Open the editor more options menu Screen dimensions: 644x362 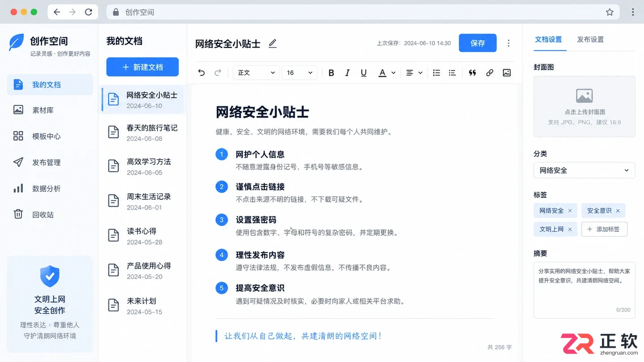pos(508,43)
